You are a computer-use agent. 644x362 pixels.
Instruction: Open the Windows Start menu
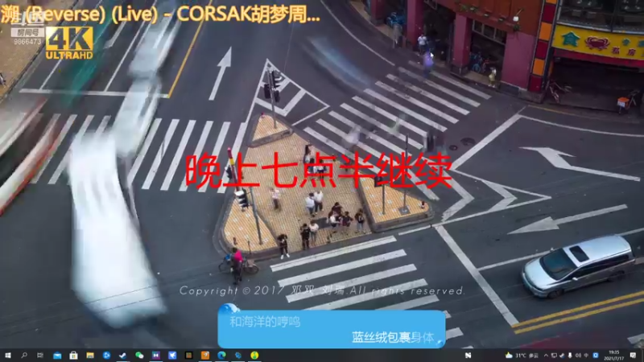[x=7, y=356]
